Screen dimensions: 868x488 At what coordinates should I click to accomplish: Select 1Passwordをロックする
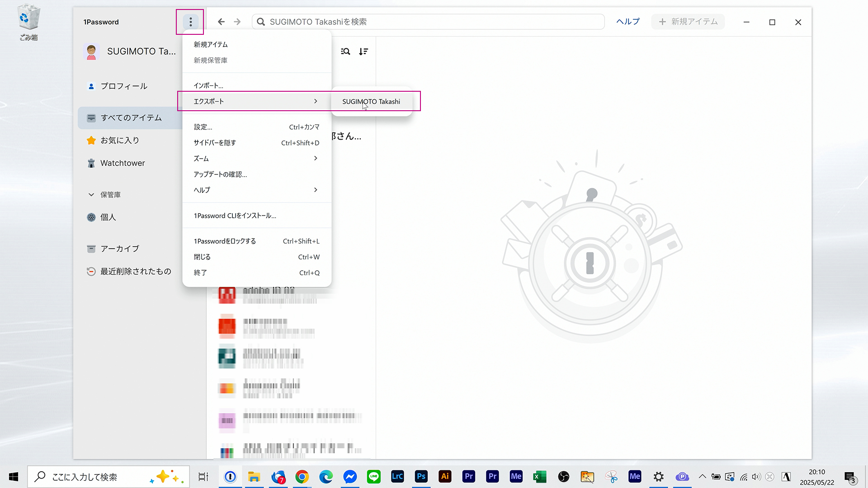point(257,241)
